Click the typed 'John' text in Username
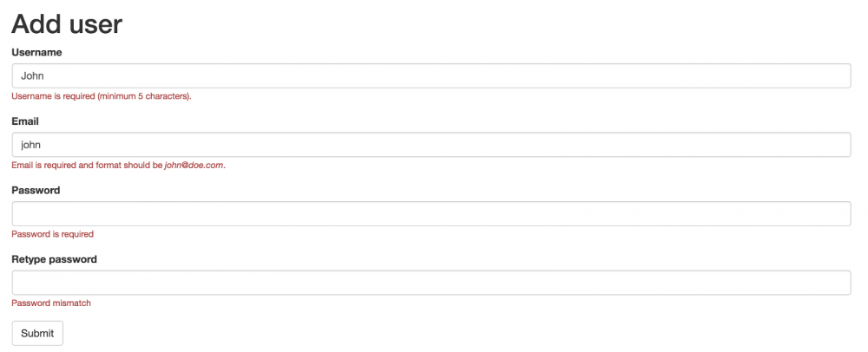This screenshot has height=352, width=868. (x=32, y=75)
